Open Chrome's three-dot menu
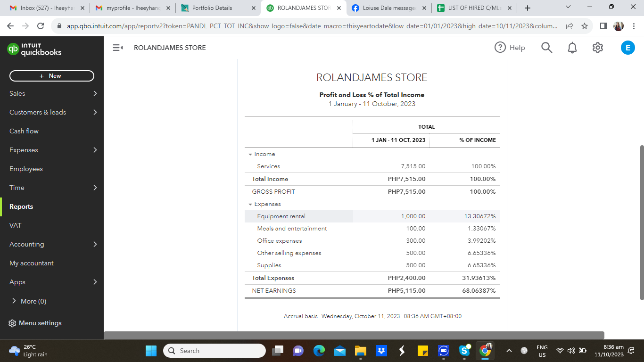 [x=634, y=26]
